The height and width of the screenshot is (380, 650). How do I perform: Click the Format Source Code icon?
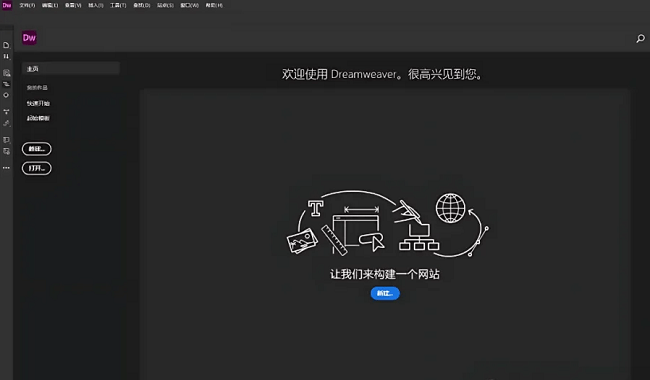coord(6,123)
